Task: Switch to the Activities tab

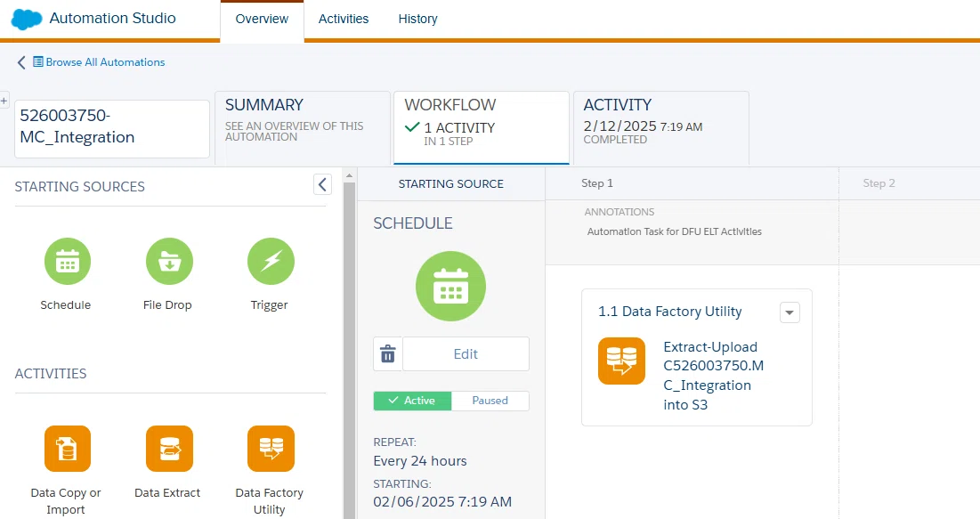Action: tap(343, 20)
